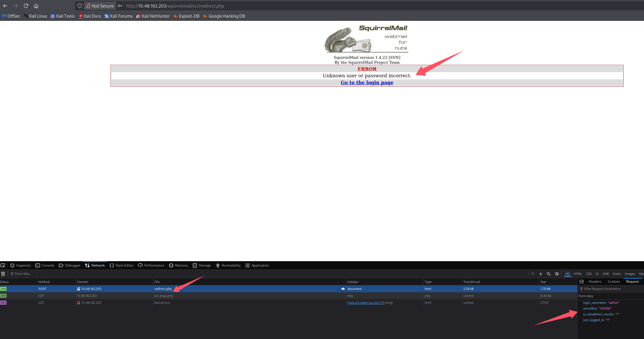Filter requests by HTML type
Screen dimensions: 644x339
[577, 274]
